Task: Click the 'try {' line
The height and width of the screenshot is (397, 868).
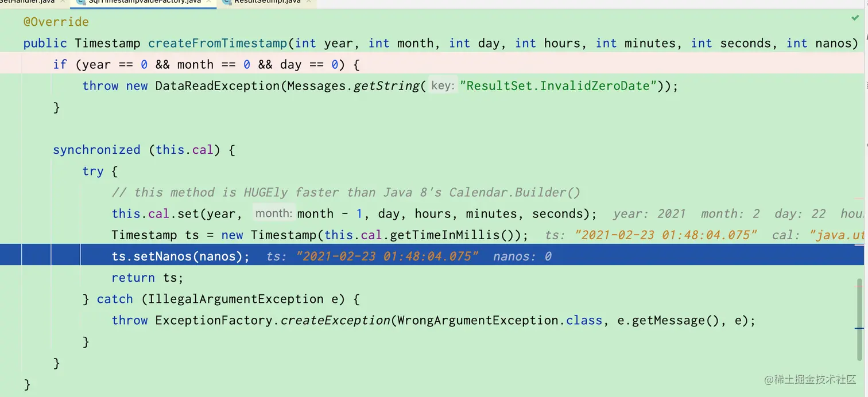Action: point(100,171)
